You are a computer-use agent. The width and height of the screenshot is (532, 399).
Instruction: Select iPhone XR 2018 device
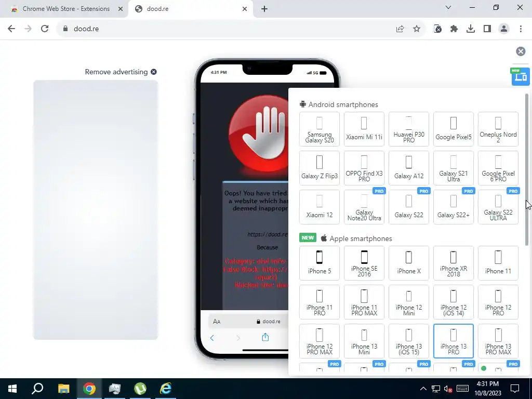(x=453, y=263)
